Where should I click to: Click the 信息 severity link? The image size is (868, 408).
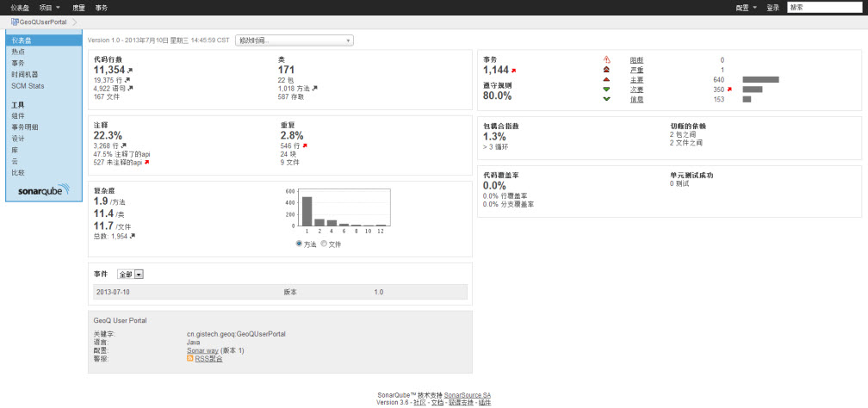(x=636, y=99)
